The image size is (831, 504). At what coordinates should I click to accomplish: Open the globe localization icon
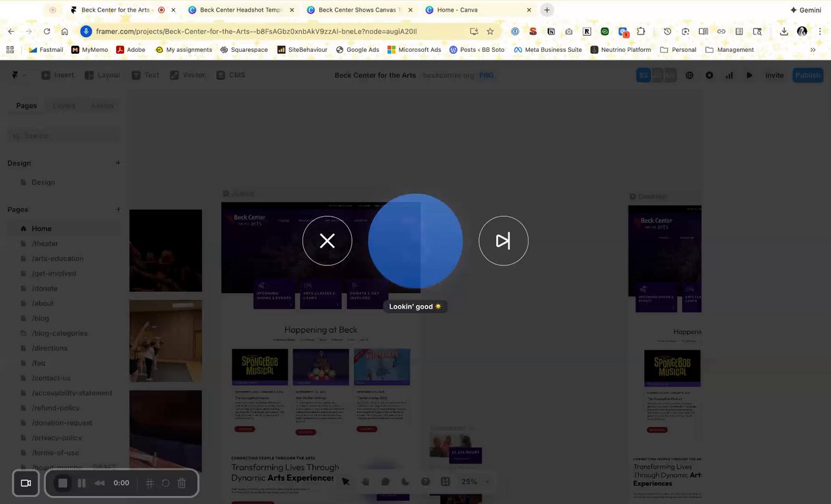(x=689, y=75)
